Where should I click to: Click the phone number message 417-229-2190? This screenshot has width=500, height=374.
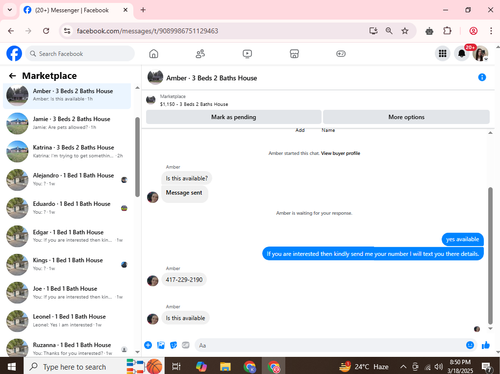click(184, 280)
